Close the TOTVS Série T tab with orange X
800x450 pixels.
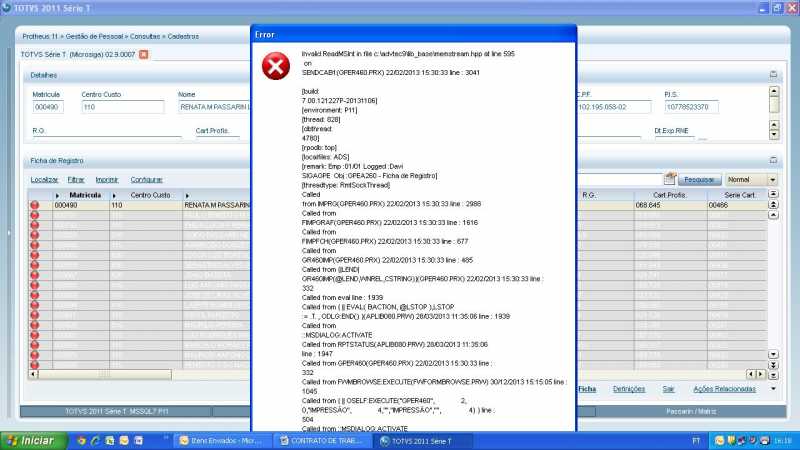tap(144, 54)
